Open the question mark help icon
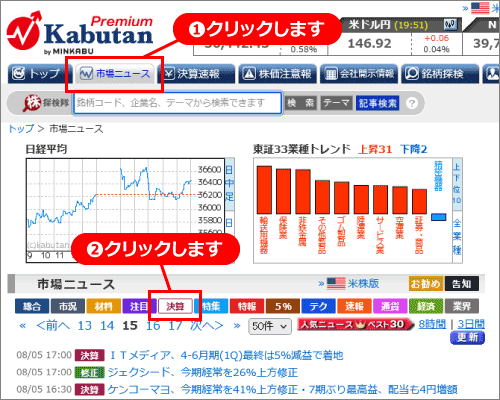 tap(412, 103)
